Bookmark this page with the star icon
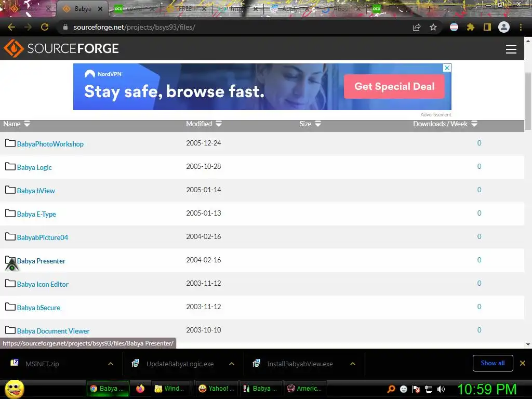This screenshot has height=399, width=532. click(433, 27)
